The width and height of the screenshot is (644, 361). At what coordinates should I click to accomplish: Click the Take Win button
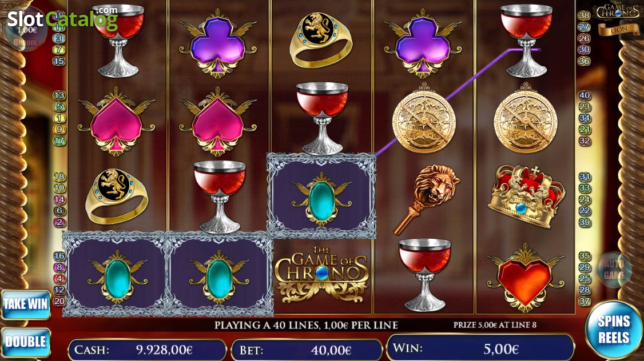tap(26, 304)
